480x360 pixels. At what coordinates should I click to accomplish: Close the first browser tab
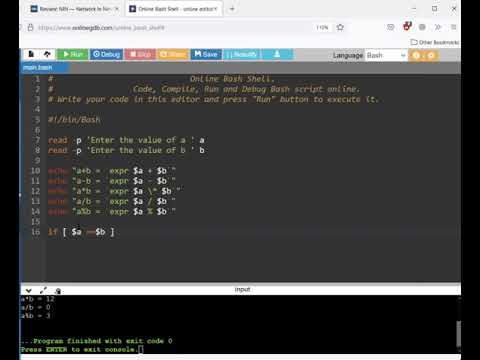[x=117, y=9]
